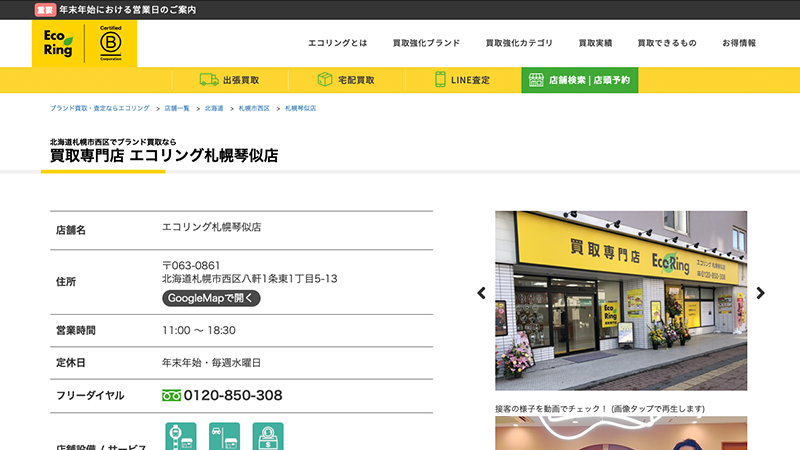Click the green free dial phone icon
Image resolution: width=800 pixels, height=450 pixels.
[171, 395]
